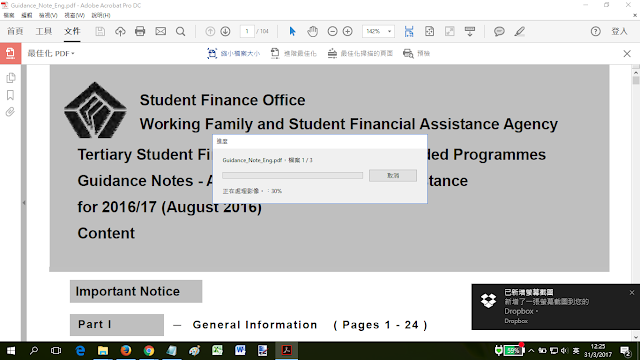Open the 142% zoom level dropdown
640x360 pixels.
(378, 31)
